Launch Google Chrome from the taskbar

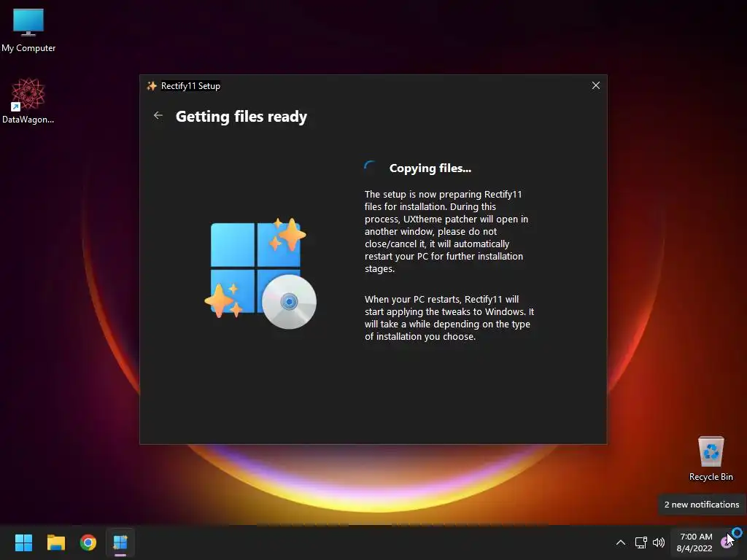[88, 542]
